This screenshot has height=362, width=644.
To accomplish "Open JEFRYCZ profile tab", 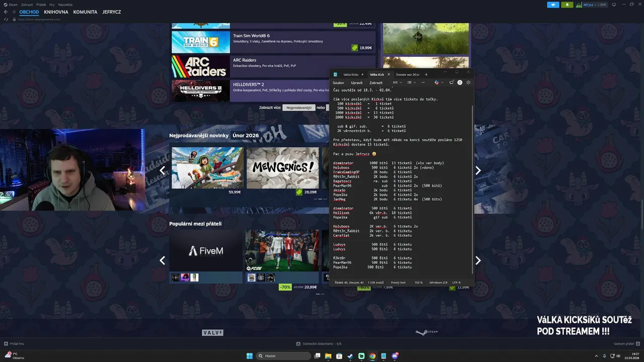I will click(x=111, y=12).
